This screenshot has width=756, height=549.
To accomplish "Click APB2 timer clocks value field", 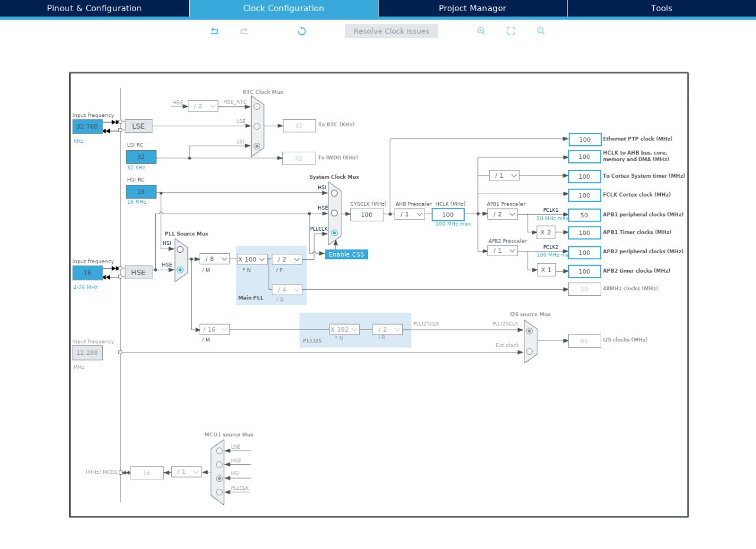I will coord(585,272).
